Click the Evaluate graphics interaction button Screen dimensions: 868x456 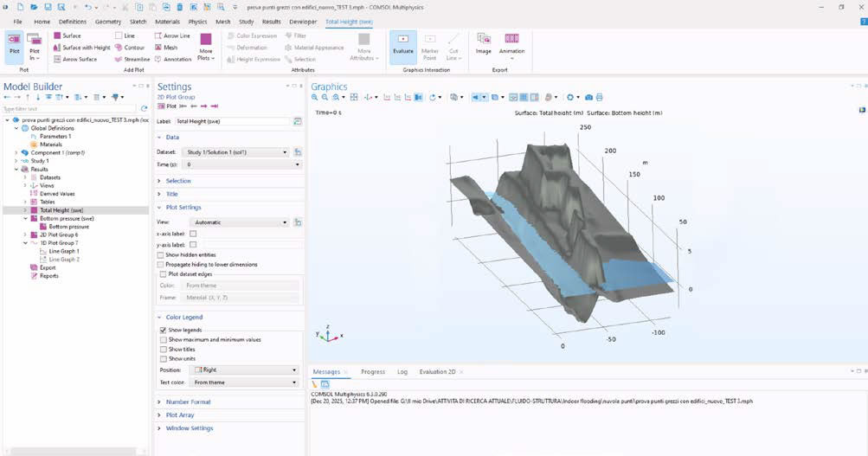[402, 43]
